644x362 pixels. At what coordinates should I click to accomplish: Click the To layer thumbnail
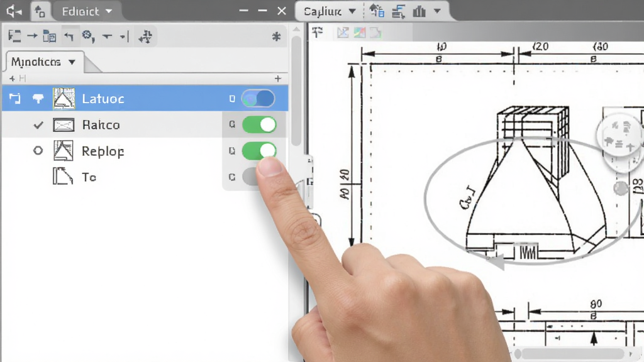(x=63, y=177)
